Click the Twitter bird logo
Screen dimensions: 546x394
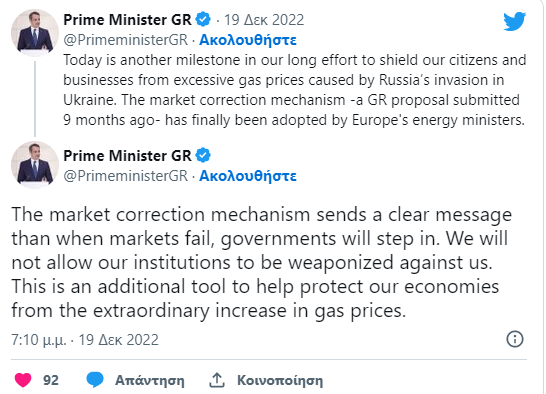coord(515,21)
